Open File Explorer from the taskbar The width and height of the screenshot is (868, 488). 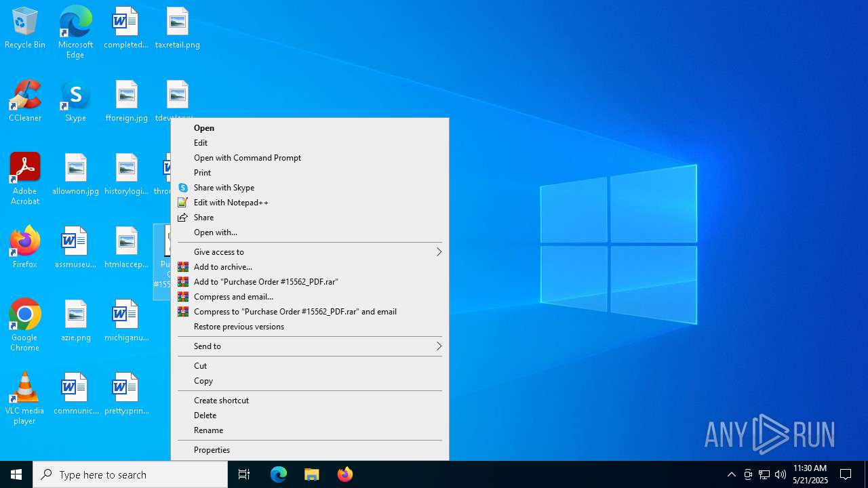(x=312, y=474)
